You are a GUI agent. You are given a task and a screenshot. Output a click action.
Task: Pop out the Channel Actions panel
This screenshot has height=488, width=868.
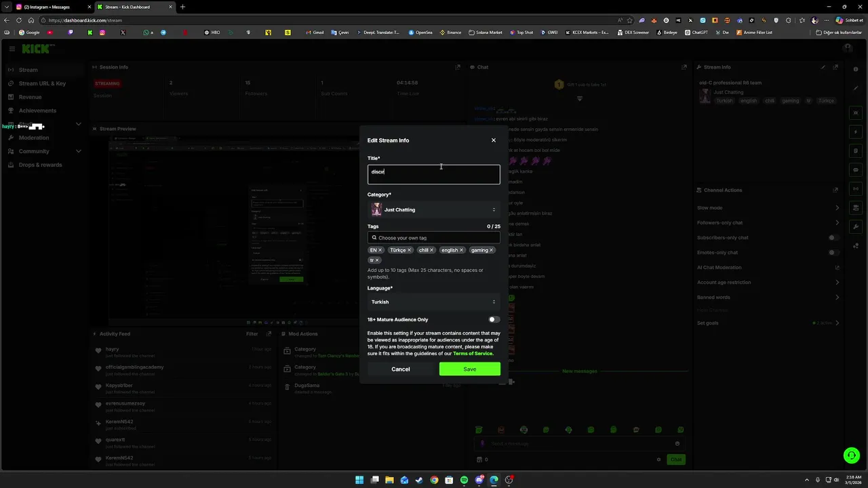pyautogui.click(x=835, y=190)
